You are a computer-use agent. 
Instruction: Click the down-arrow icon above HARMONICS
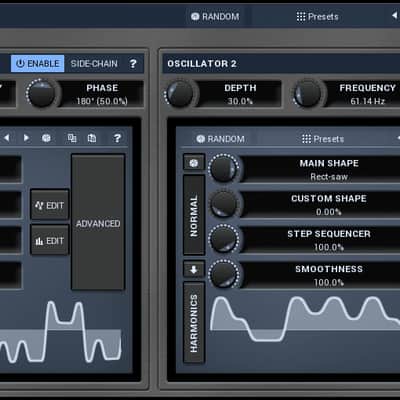click(x=194, y=269)
